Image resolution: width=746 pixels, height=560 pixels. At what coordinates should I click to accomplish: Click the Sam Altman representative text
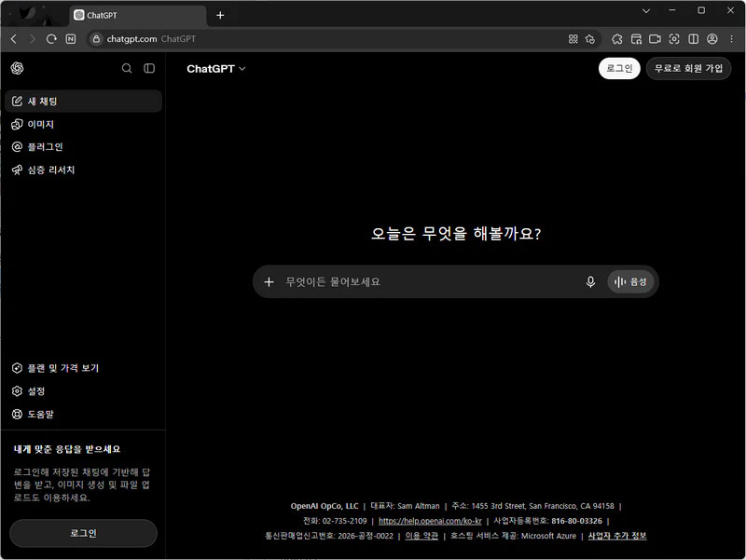419,506
